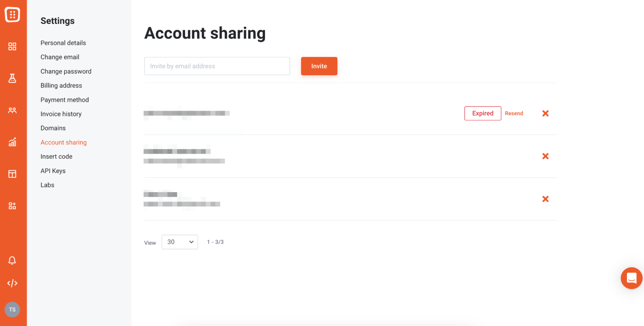The width and height of the screenshot is (644, 326).
Task: Open the layout templates icon
Action: pos(12,174)
